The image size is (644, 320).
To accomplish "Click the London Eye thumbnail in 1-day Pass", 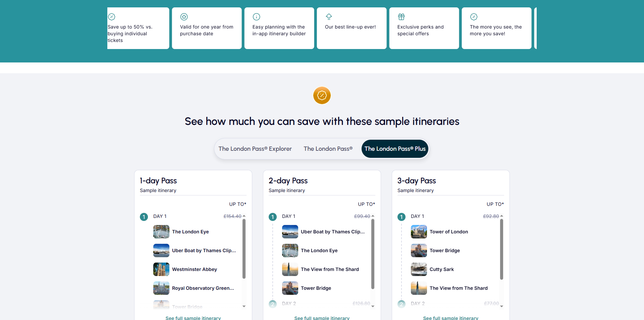I will click(x=161, y=232).
